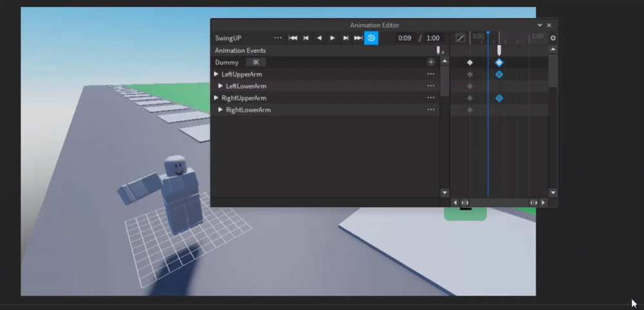This screenshot has height=310, width=644.
Task: Click the Animation Events label
Action: click(240, 50)
